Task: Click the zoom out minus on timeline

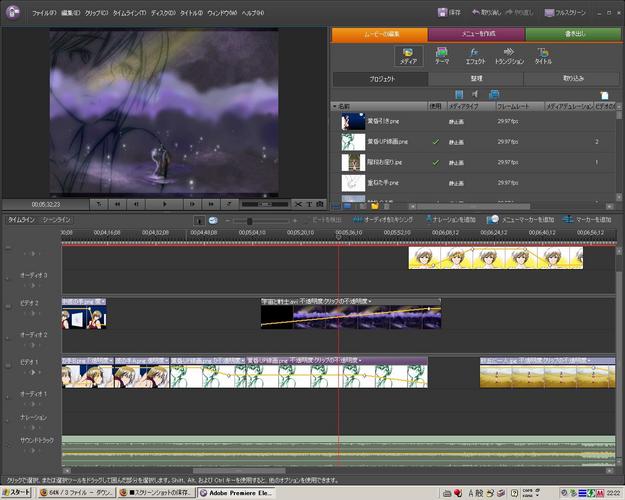Action: pos(228,220)
